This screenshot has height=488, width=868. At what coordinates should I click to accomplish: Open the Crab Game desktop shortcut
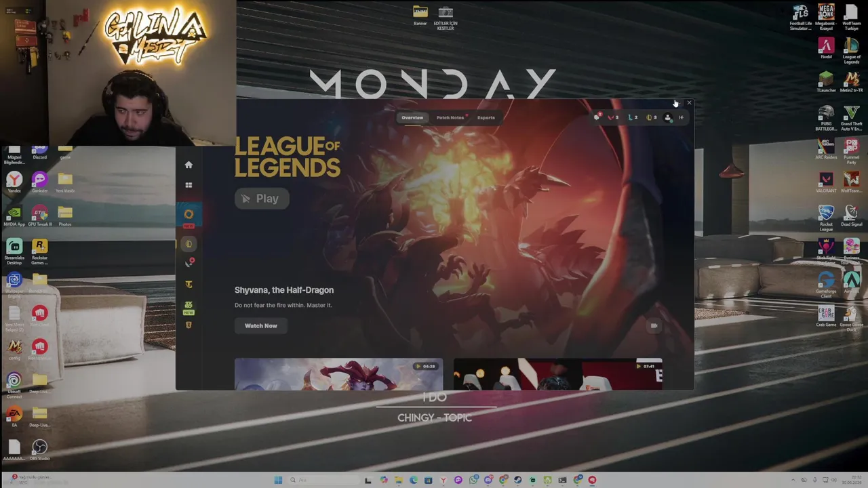(826, 316)
